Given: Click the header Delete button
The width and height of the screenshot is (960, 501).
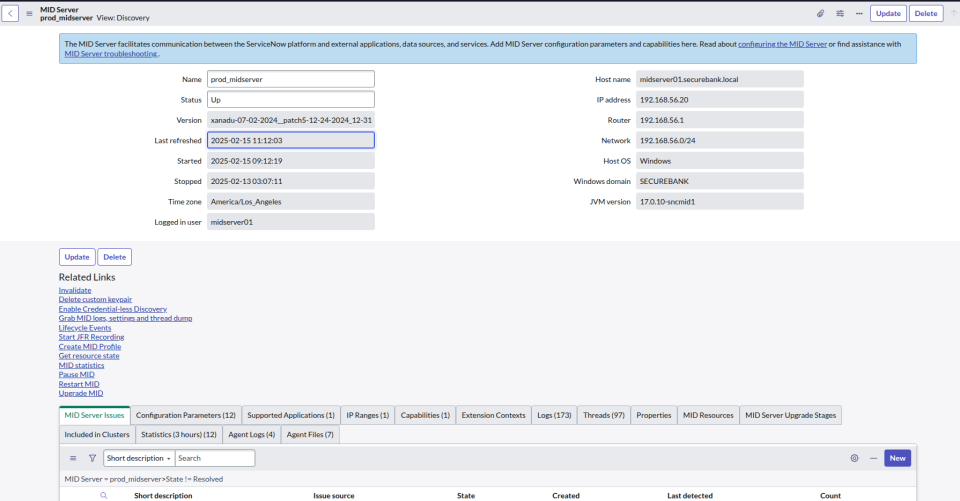Looking at the screenshot, I should coord(926,13).
